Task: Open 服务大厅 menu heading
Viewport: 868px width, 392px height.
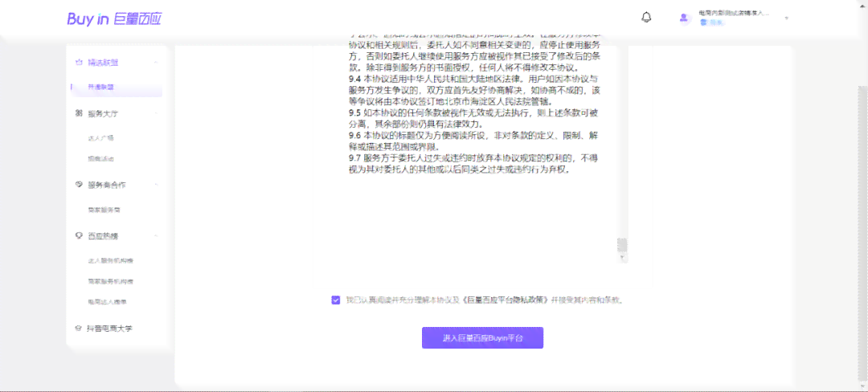Action: pyautogui.click(x=103, y=113)
